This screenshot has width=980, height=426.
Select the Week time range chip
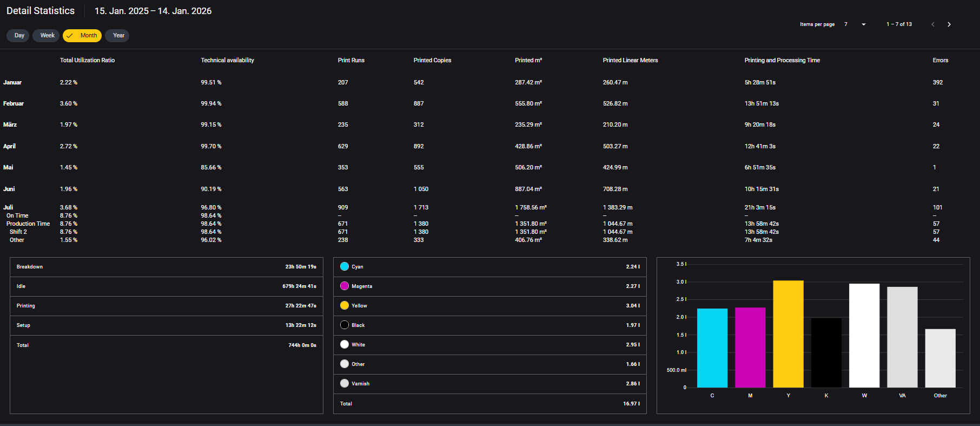pos(47,36)
